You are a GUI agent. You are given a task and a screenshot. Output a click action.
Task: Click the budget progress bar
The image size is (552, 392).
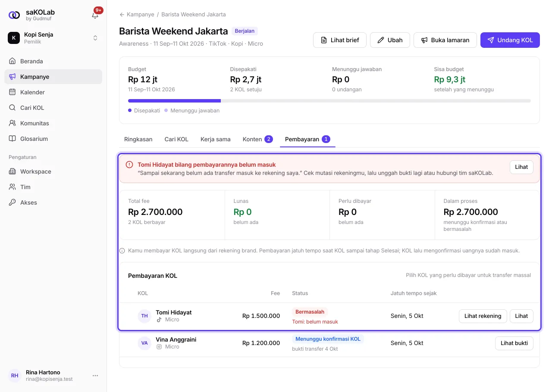pos(329,101)
